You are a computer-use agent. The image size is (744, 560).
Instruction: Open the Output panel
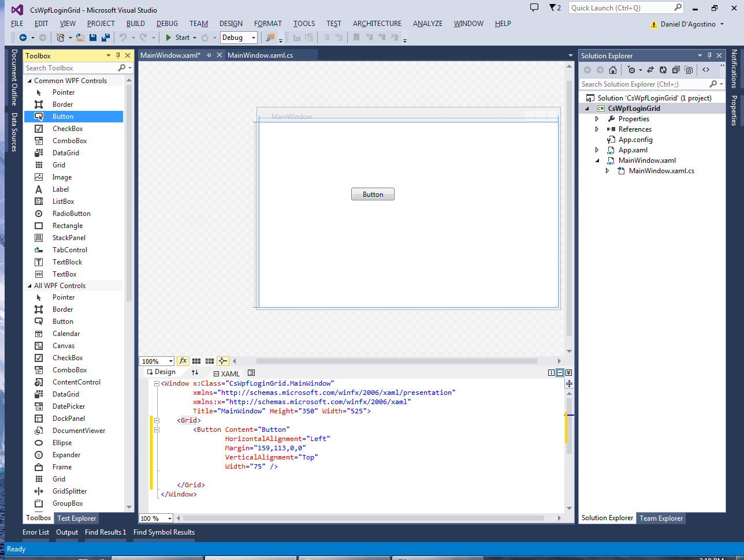pos(67,532)
